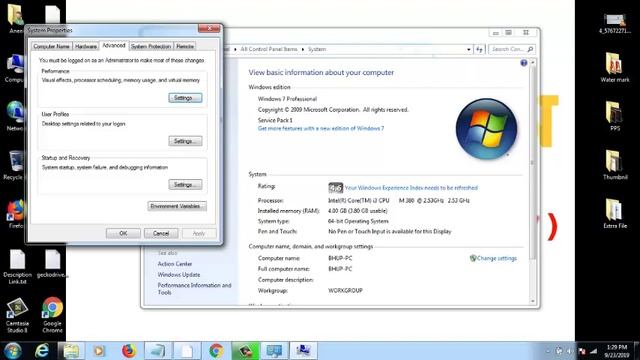Viewport: 640px width, 360px height.
Task: Click the System window scrollbar down arrow
Action: [x=533, y=301]
